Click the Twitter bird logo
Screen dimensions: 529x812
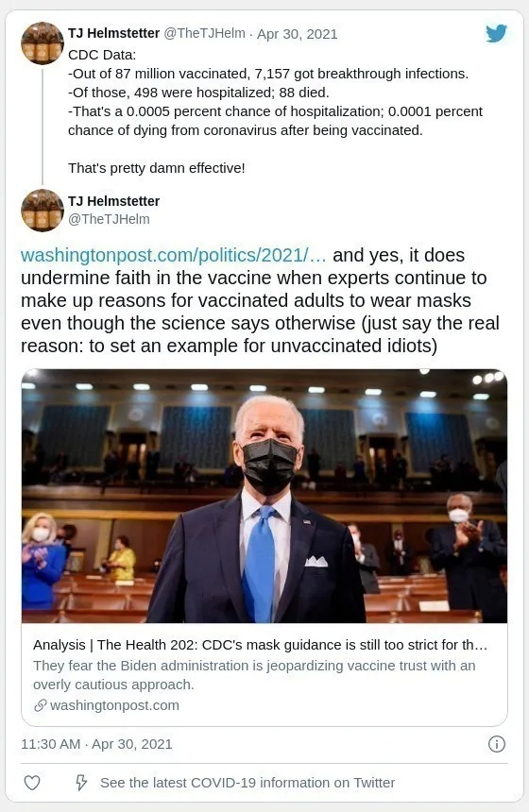tap(496, 34)
